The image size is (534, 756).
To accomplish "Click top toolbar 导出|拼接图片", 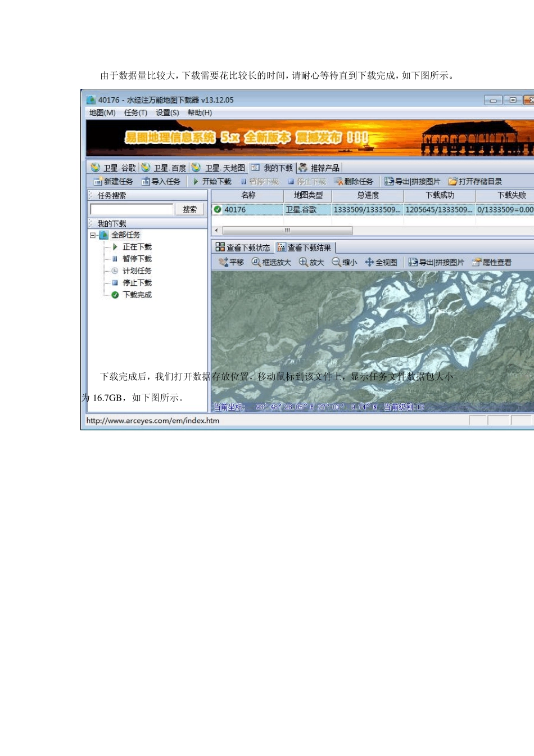I will 412,181.
